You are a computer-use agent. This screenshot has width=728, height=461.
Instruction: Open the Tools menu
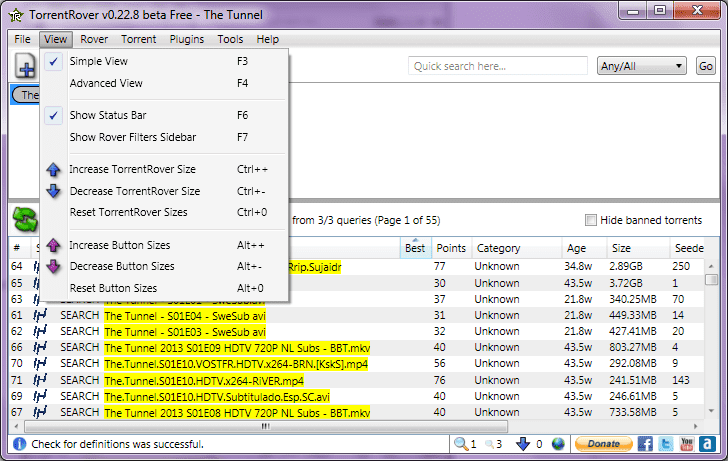[230, 39]
